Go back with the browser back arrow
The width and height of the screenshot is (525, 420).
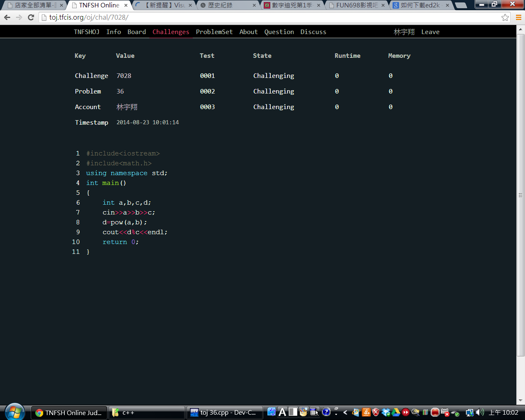coord(7,17)
